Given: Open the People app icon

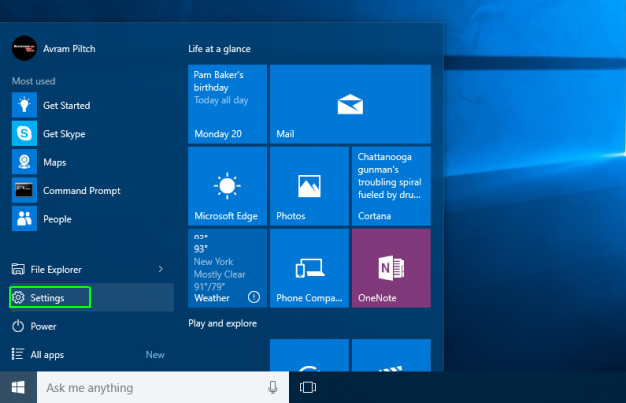Looking at the screenshot, I should click(24, 218).
